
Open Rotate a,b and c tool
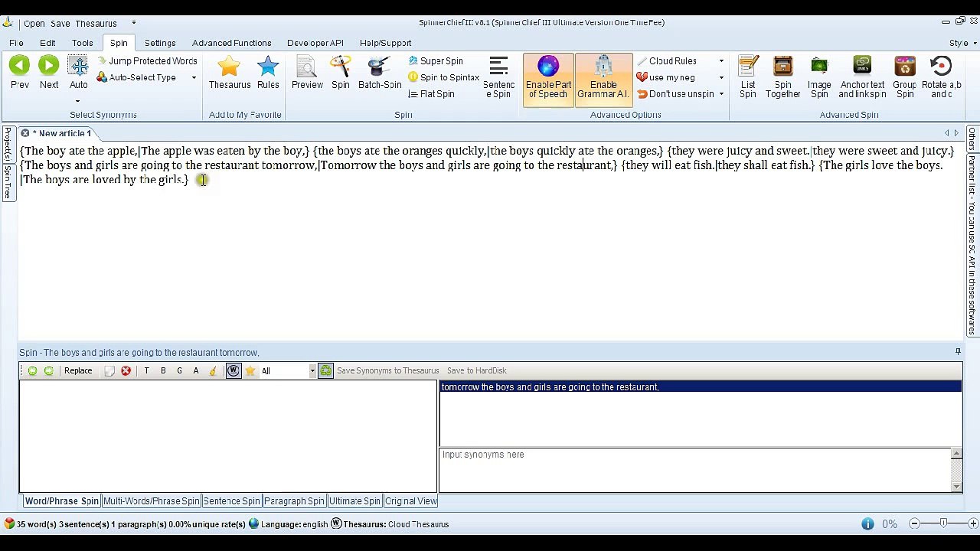click(941, 77)
